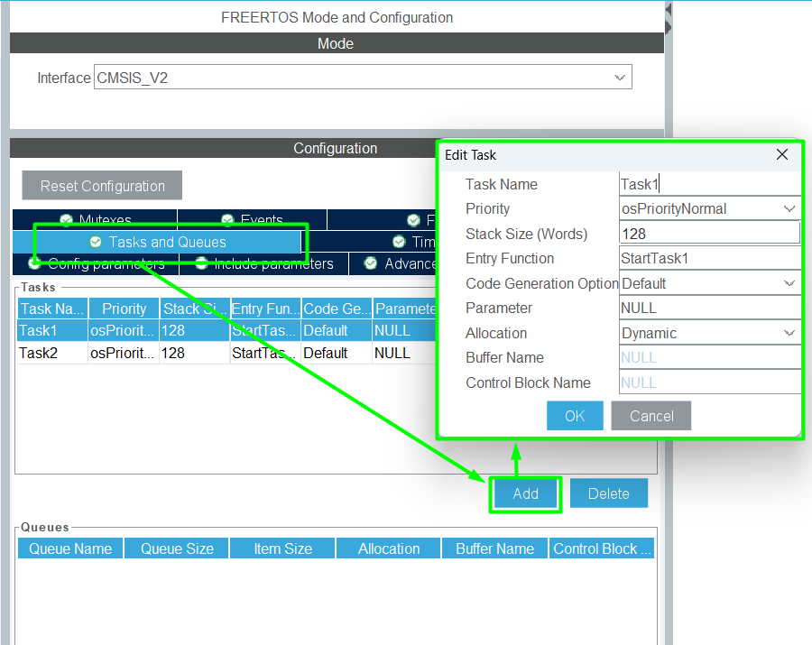
Task: Click the green check icon on Config parameters tab
Action: click(x=34, y=263)
